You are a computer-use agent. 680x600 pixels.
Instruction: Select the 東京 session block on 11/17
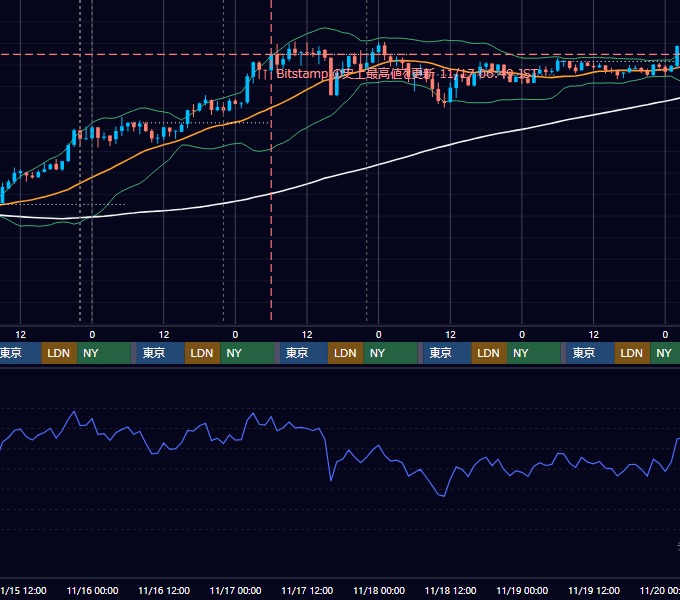(x=304, y=353)
